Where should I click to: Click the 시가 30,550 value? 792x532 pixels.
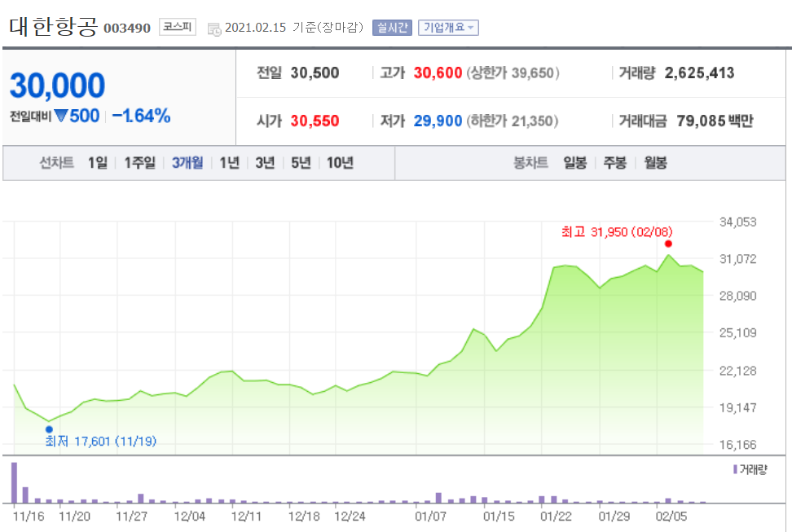click(x=315, y=121)
